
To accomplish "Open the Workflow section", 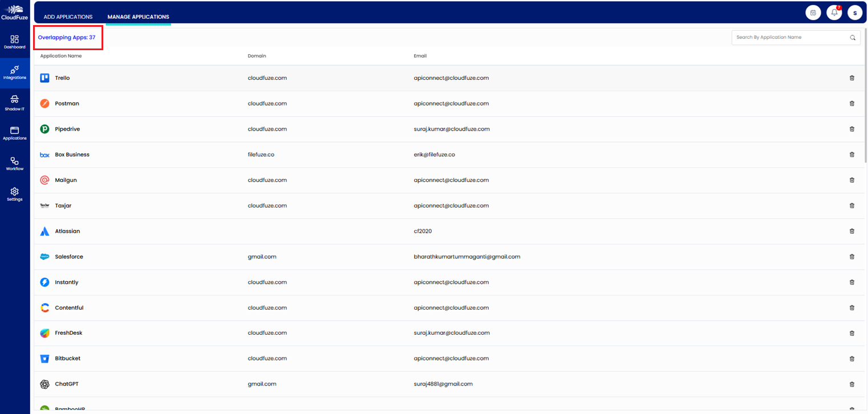I will (15, 165).
